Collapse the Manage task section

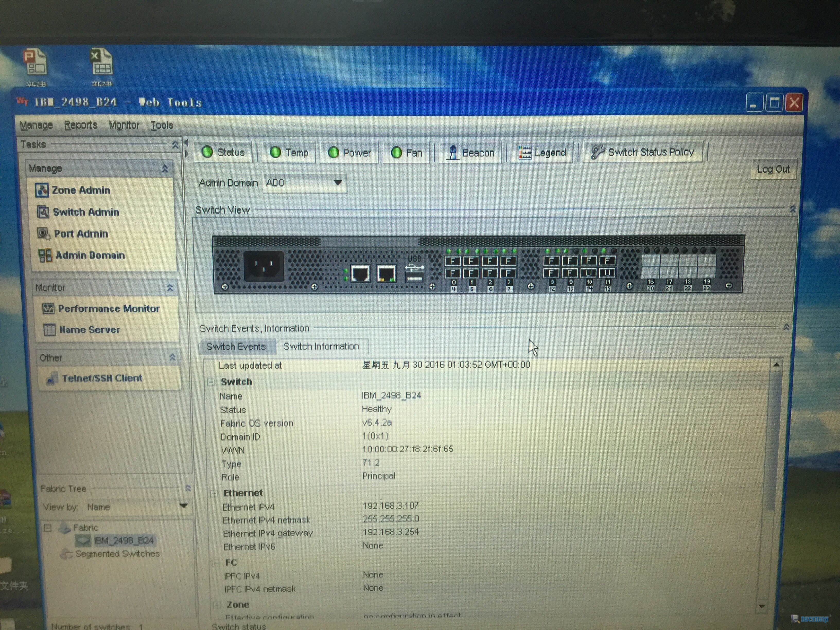click(x=165, y=169)
